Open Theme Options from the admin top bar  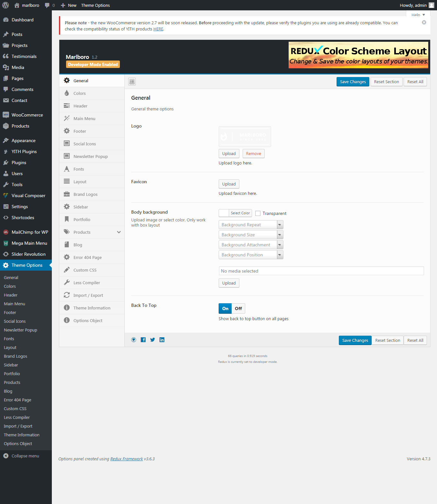click(95, 5)
